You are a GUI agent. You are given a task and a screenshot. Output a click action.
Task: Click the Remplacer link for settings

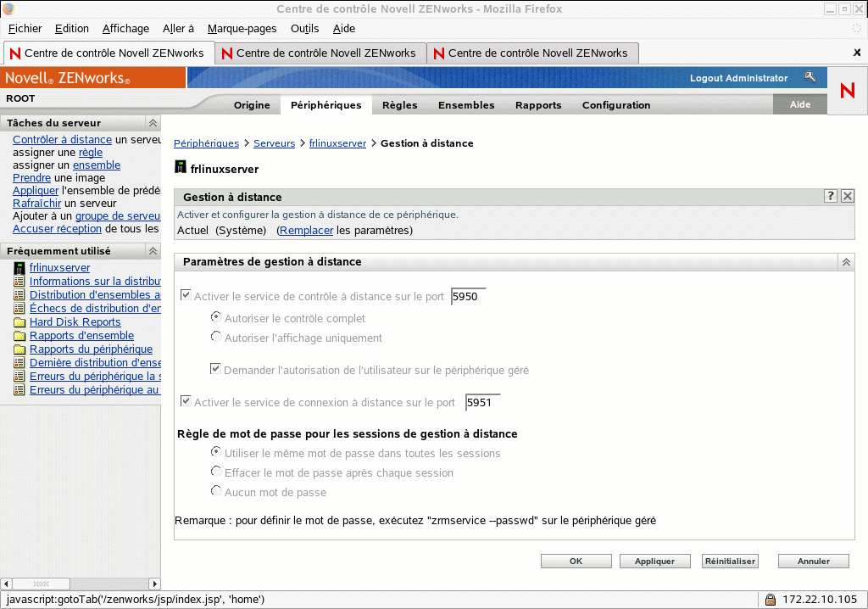coord(306,231)
